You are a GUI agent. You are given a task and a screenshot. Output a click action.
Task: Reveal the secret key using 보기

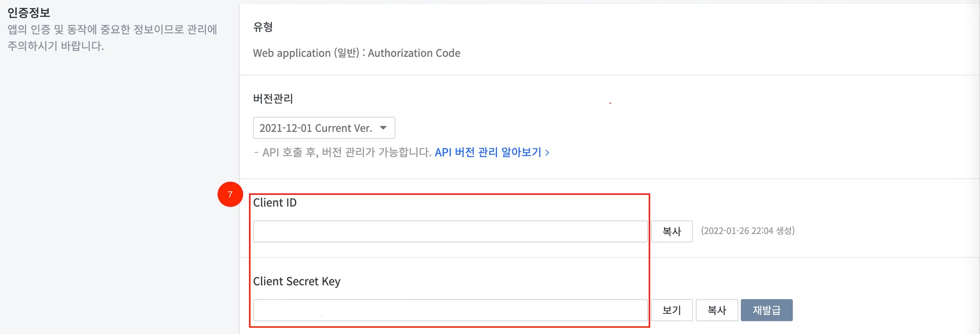(x=671, y=310)
